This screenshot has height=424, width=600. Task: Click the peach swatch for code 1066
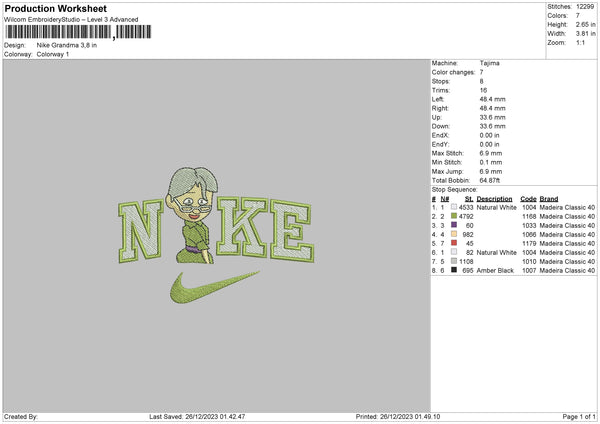pyautogui.click(x=454, y=234)
